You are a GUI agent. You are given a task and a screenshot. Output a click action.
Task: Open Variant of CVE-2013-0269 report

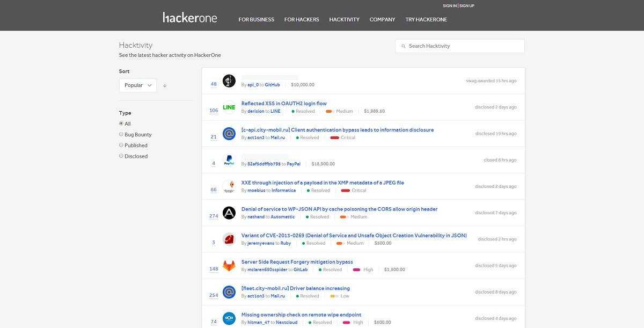354,235
